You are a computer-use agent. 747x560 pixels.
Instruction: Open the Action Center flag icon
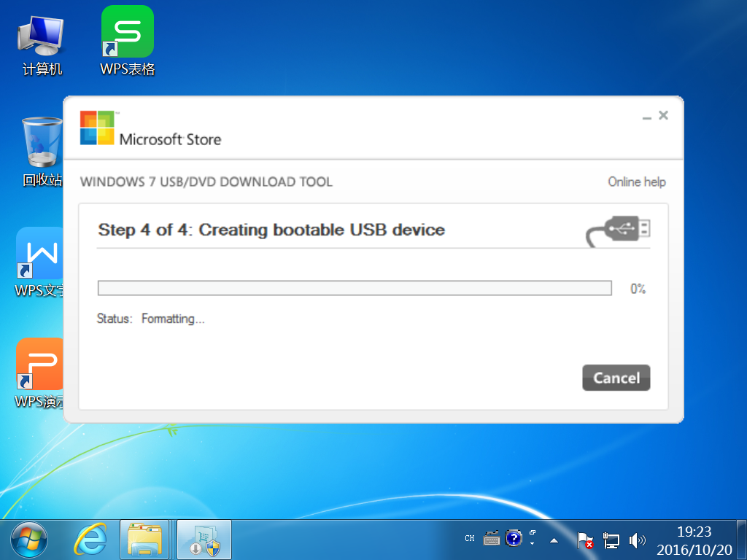584,540
